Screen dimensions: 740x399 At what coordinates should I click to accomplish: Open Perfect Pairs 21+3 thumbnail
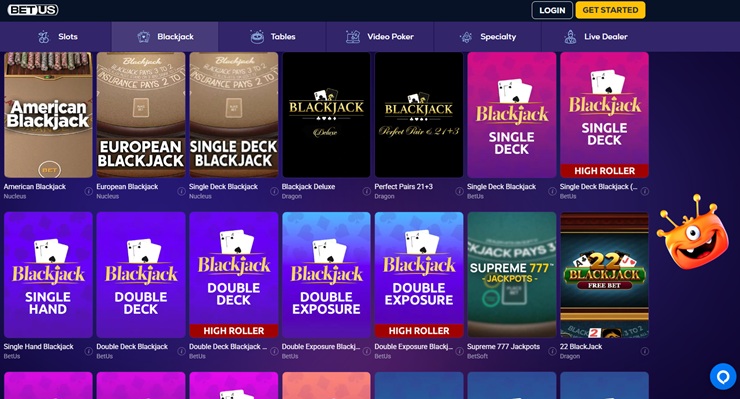419,115
